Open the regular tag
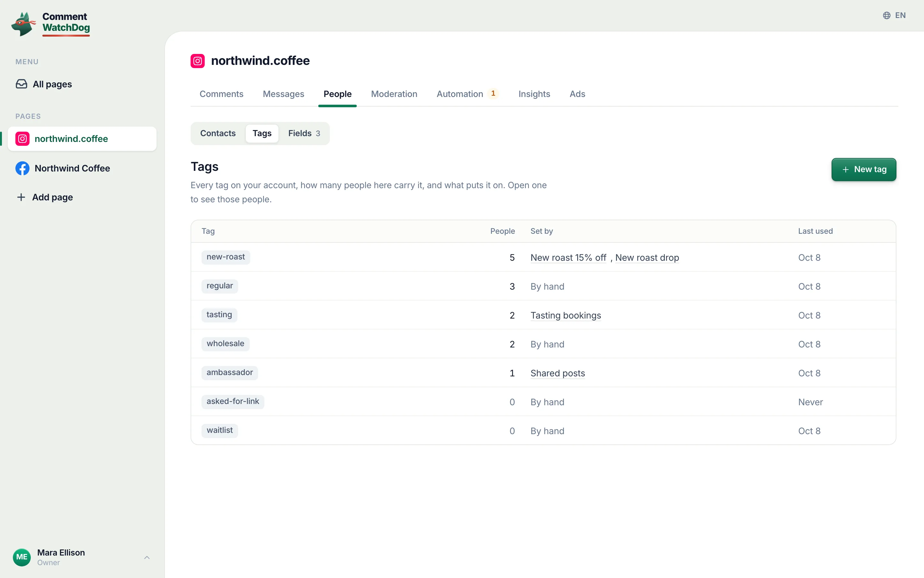 click(x=219, y=286)
